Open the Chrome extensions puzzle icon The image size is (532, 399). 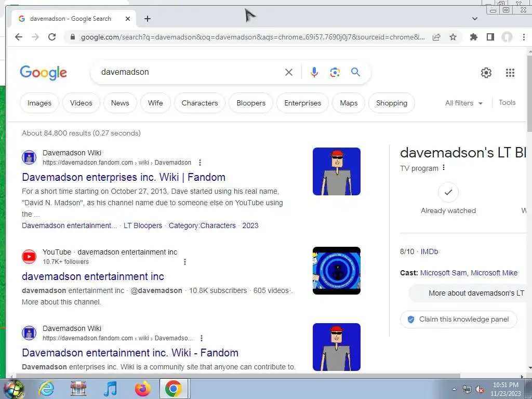click(474, 37)
